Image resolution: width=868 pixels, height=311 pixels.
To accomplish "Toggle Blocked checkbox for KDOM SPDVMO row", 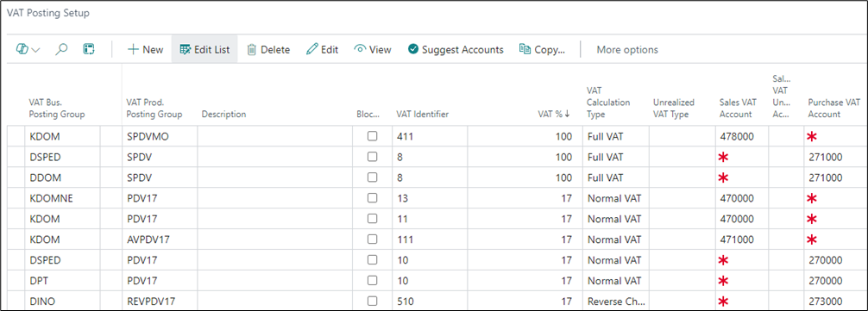I will click(373, 136).
